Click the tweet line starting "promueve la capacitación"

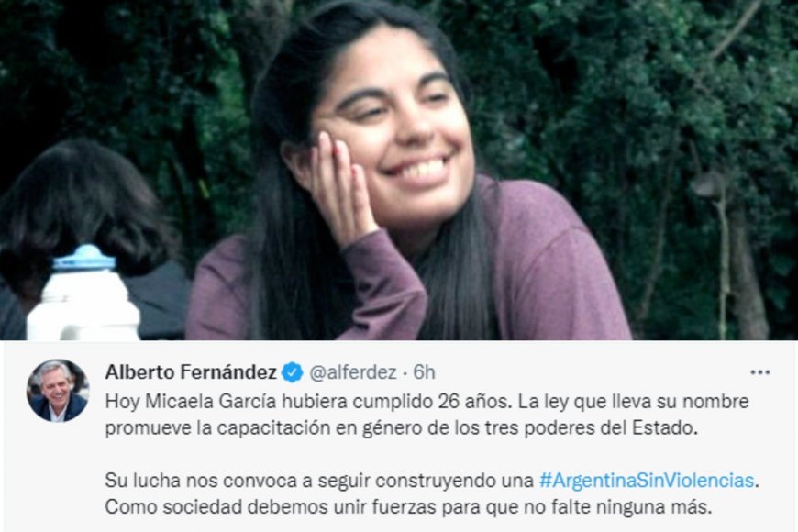coord(401,427)
